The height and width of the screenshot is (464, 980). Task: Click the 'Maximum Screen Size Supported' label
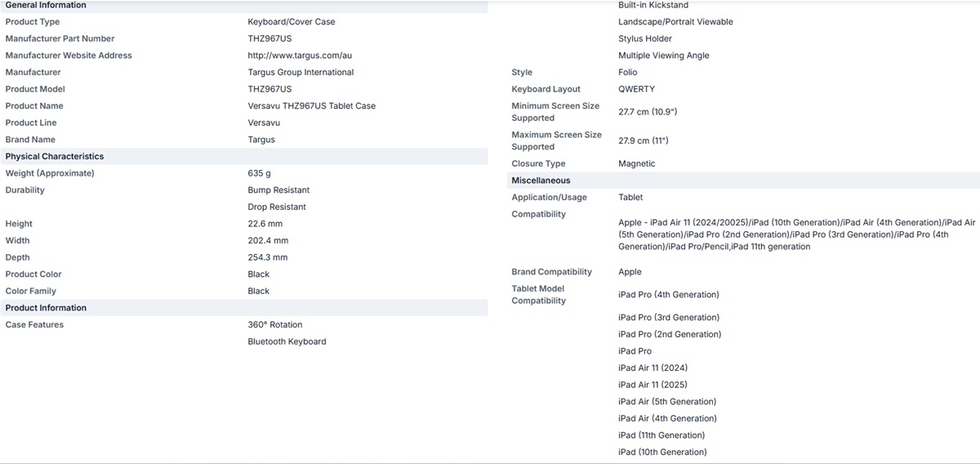coord(557,141)
